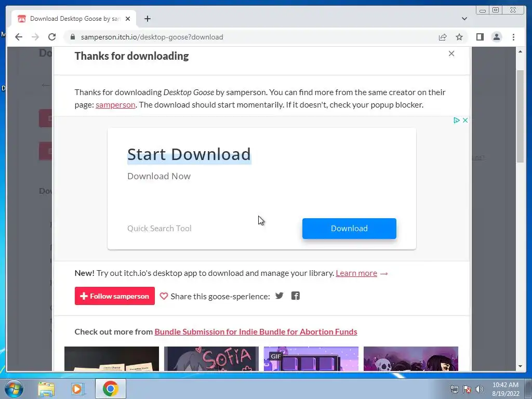Viewport: 532px width, 399px height.
Task: Click the blue Download ad button
Action: [x=349, y=229]
